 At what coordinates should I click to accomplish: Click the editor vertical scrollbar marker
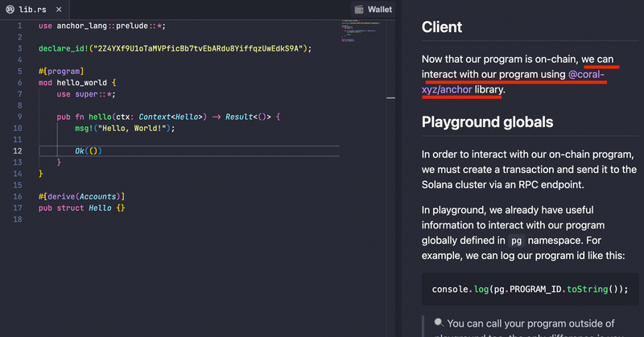390,98
